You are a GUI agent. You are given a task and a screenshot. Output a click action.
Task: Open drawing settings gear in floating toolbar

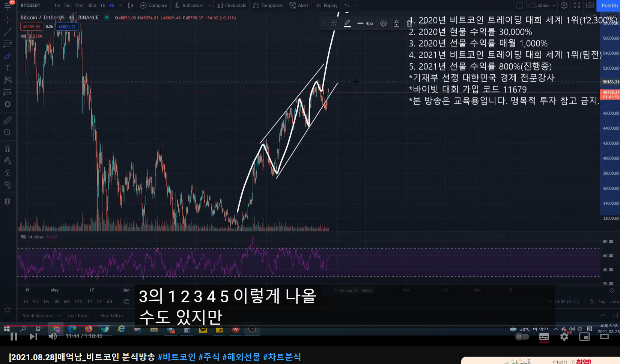pyautogui.click(x=383, y=23)
